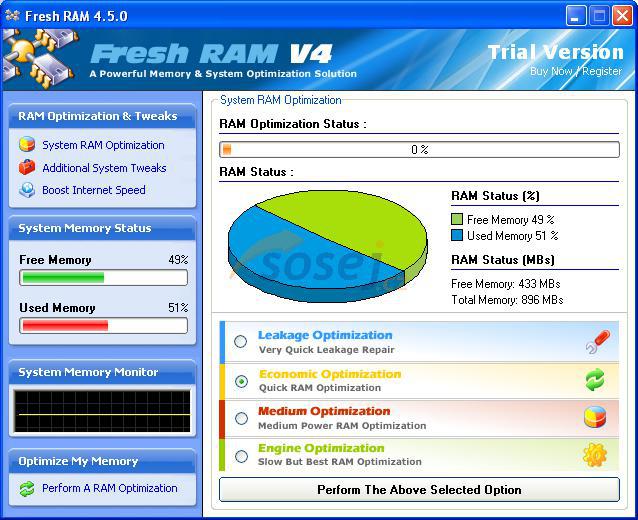Click the Economic Optimization title text
The image size is (638, 520).
330,374
